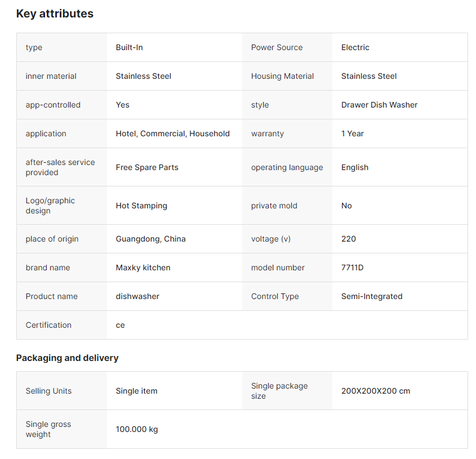This screenshot has width=476, height=459.
Task: Select the voltage value 220
Action: 348,239
